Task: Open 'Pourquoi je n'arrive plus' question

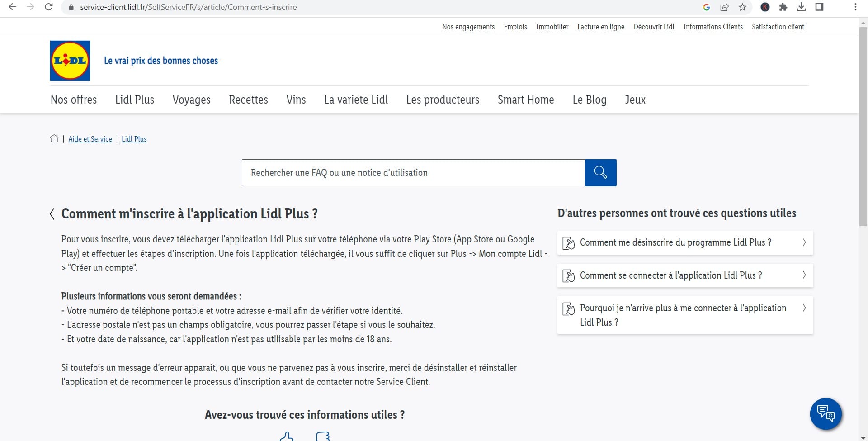Action: tap(685, 315)
